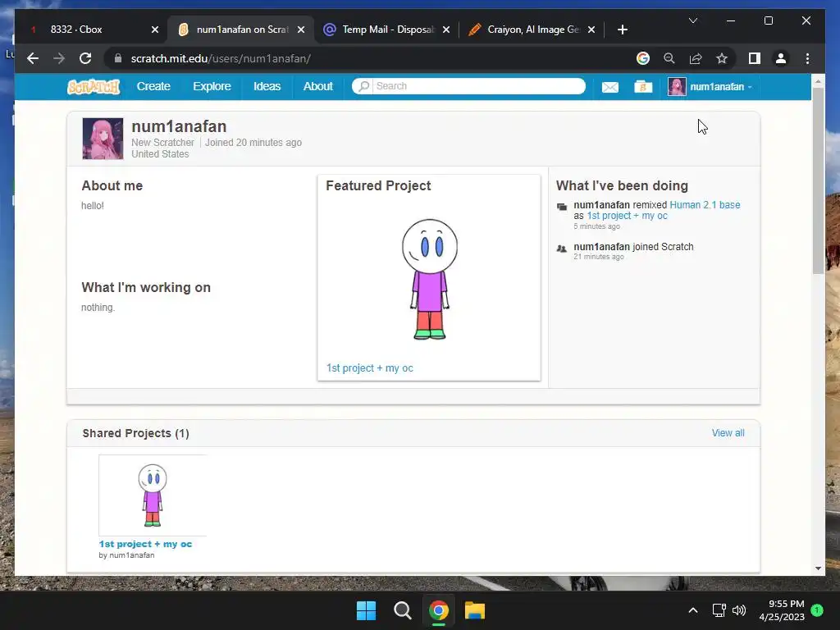This screenshot has width=840, height=630.
Task: Open a new tab with plus button
Action: coord(622,30)
